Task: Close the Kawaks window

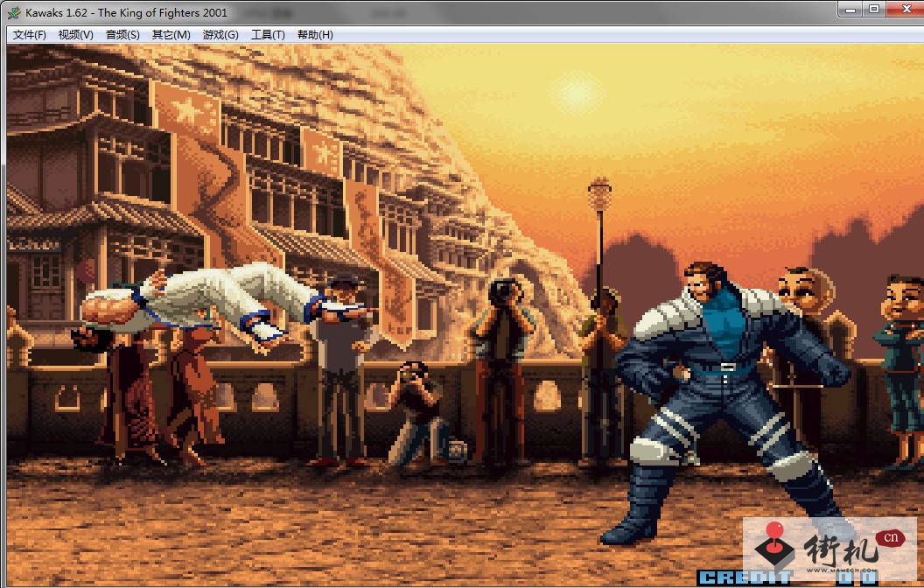Action: tap(906, 9)
